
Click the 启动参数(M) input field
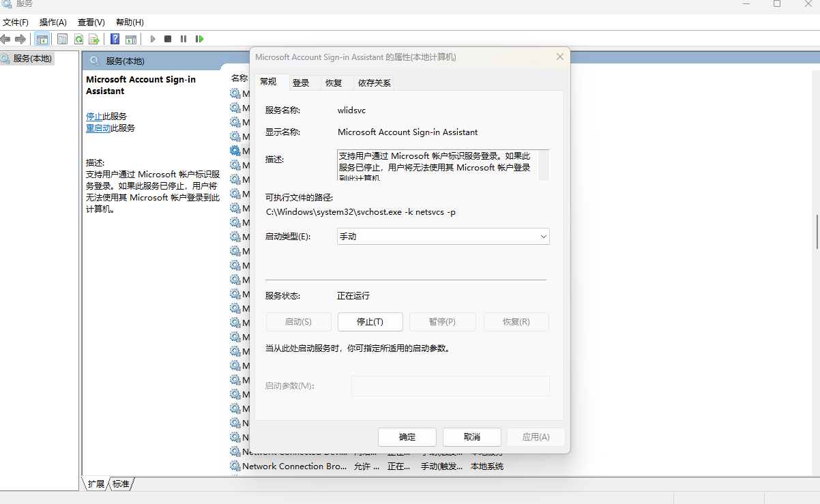pyautogui.click(x=450, y=386)
